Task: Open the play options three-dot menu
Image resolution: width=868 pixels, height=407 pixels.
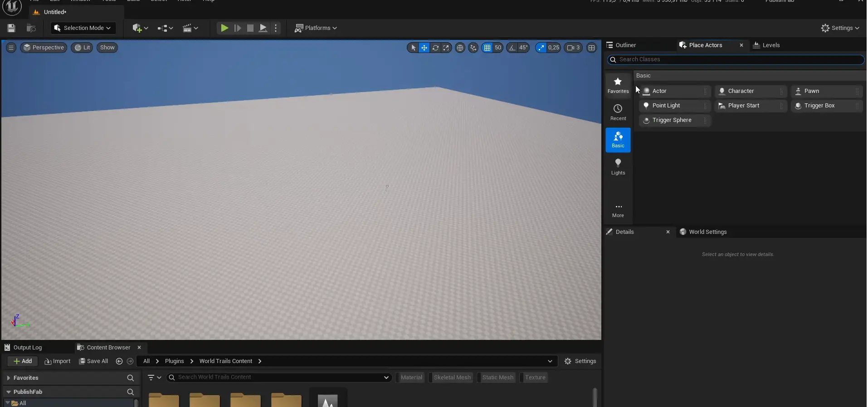Action: click(x=276, y=28)
